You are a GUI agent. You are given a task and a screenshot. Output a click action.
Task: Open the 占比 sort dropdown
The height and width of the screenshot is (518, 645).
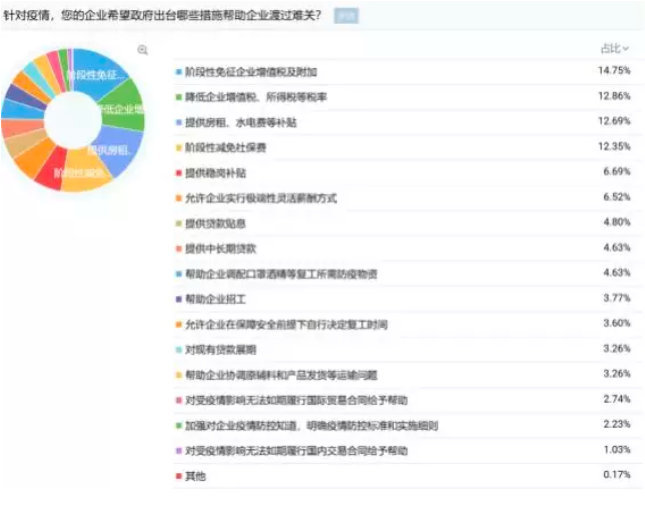pos(615,49)
